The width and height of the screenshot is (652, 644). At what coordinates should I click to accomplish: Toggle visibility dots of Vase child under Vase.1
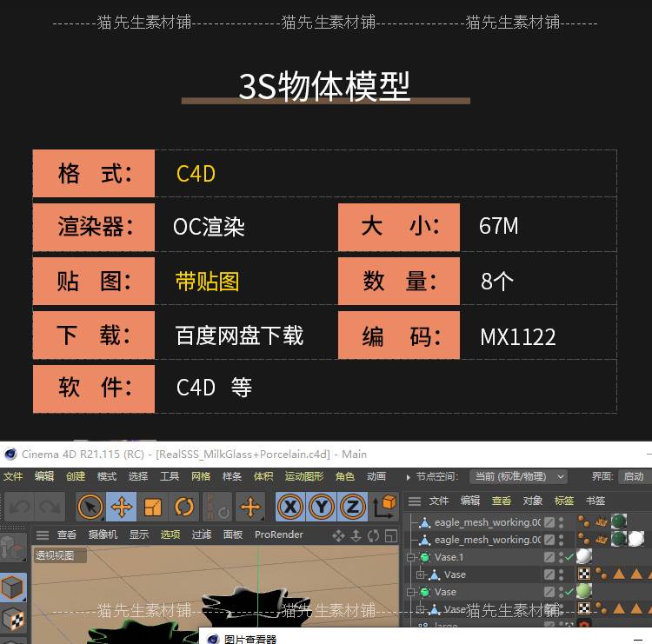pos(561,574)
